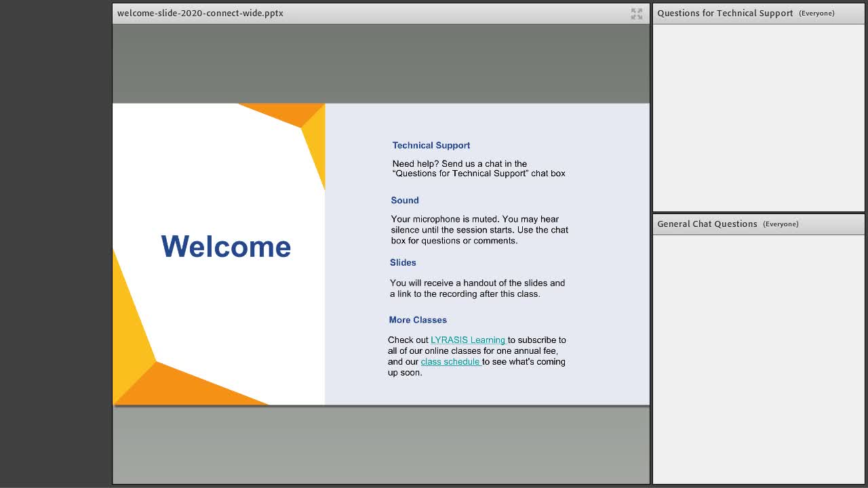
Task: Click the Everyone label beside General Chat Questions
Action: click(781, 224)
